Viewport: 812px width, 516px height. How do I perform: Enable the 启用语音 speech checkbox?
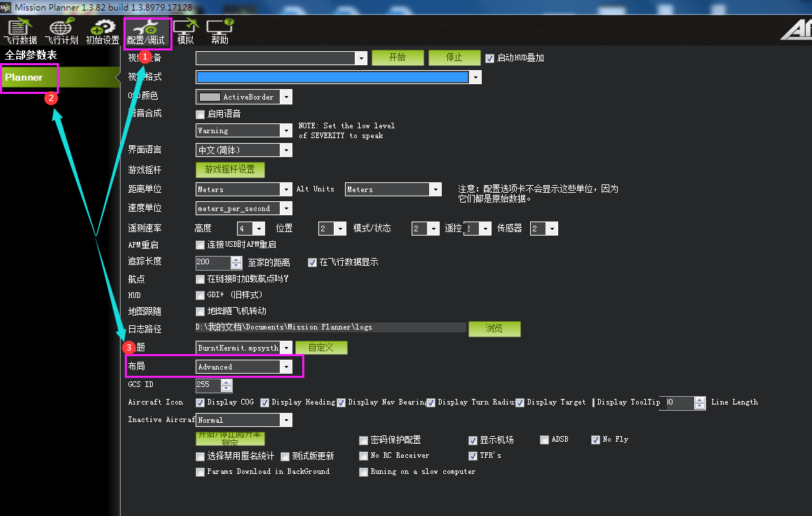201,114
